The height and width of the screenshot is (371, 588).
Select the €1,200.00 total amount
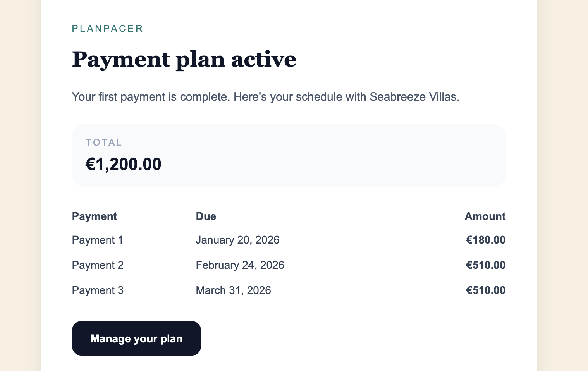coord(123,164)
